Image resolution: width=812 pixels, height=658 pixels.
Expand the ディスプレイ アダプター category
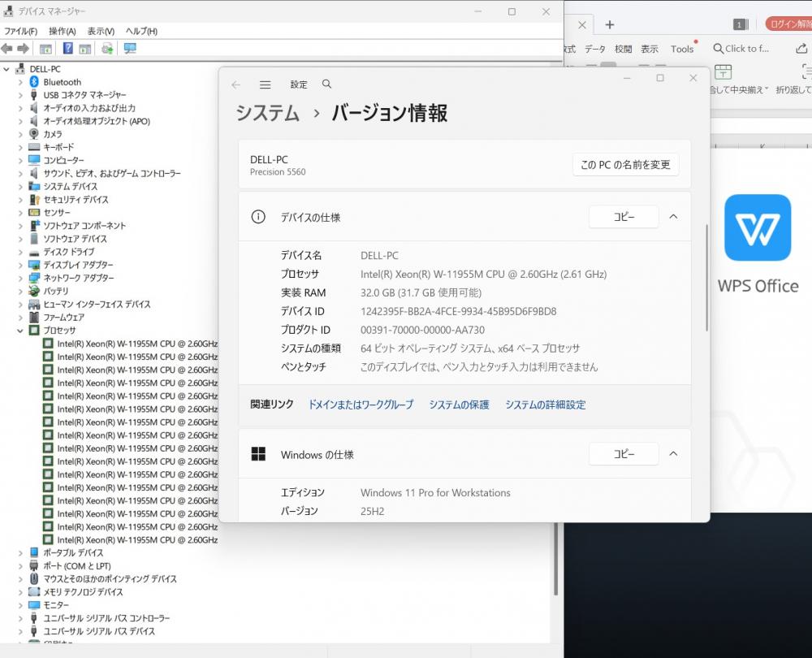coord(21,265)
